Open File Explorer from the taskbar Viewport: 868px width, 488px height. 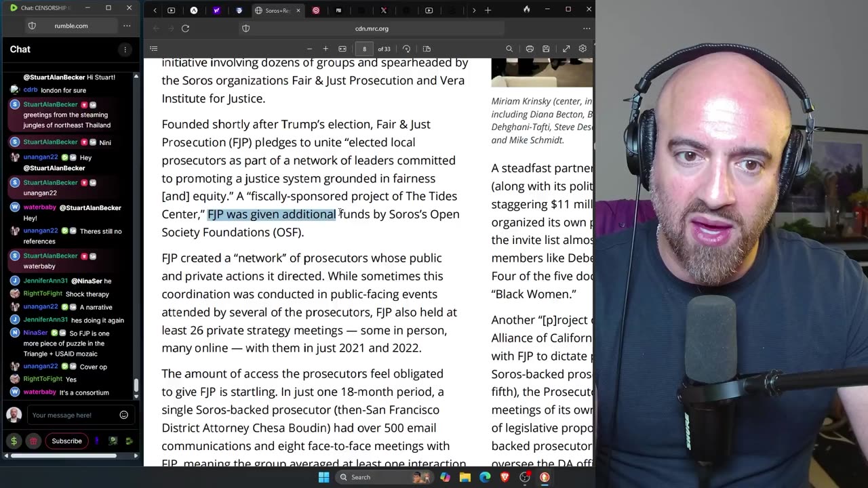click(x=465, y=477)
